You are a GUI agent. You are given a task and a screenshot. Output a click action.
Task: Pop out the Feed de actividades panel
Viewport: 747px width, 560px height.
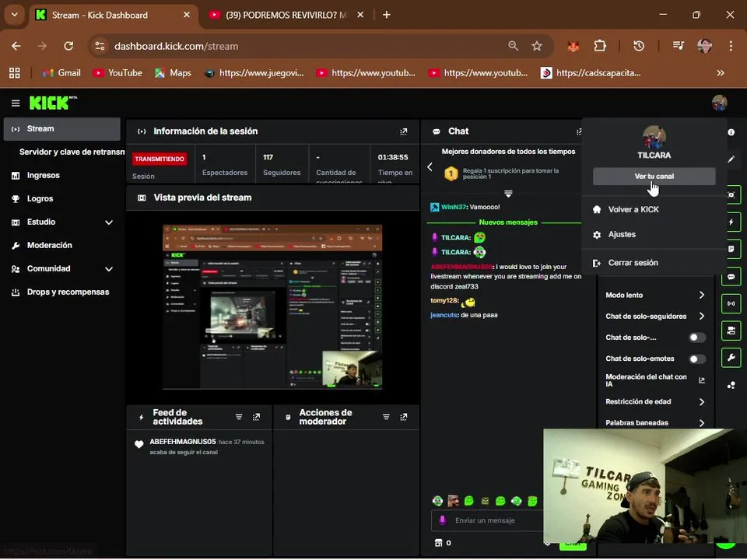256,417
